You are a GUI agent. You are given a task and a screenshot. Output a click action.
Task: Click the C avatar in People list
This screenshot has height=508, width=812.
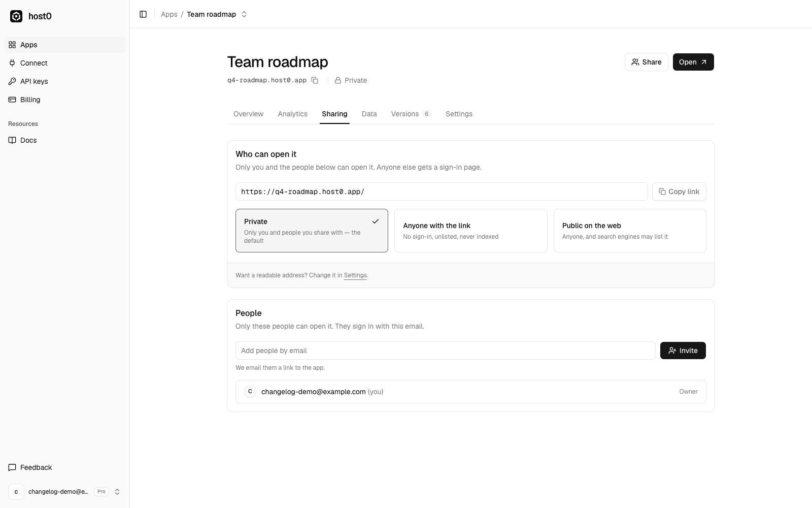coord(250,392)
